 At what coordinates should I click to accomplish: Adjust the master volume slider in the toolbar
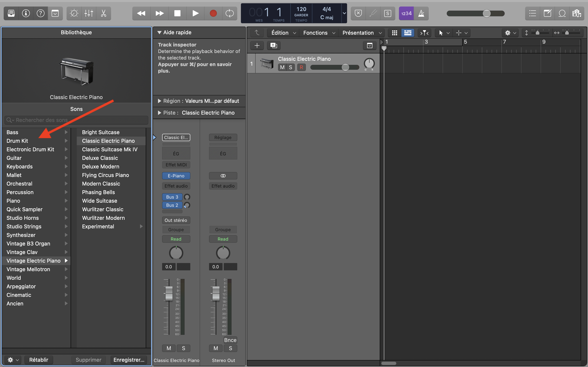[487, 13]
